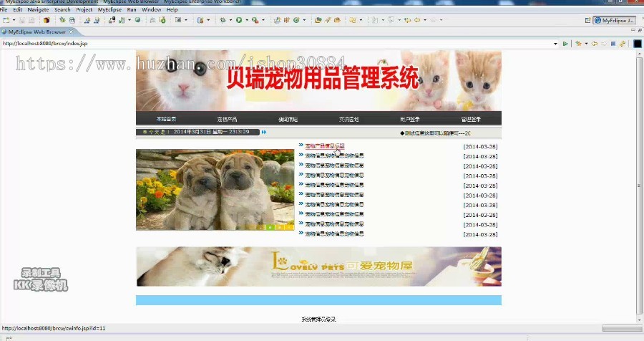Click the brown package icon in the toolbar
The width and height of the screenshot is (644, 341).
(47, 20)
